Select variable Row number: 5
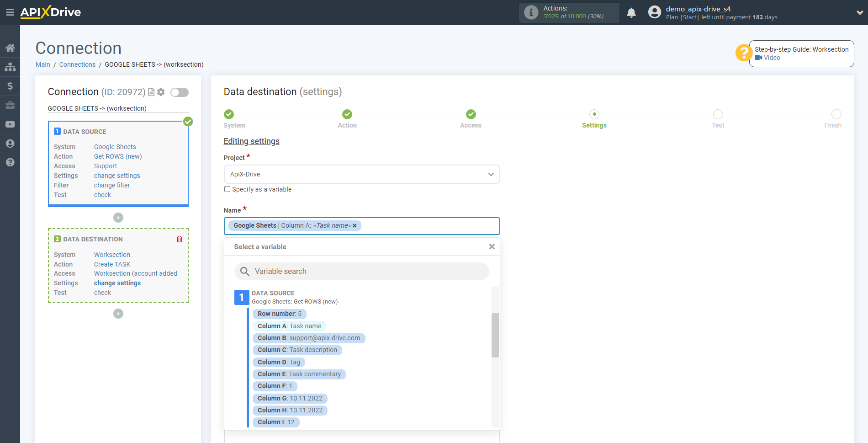Viewport: 868px width, 443px height. click(280, 314)
